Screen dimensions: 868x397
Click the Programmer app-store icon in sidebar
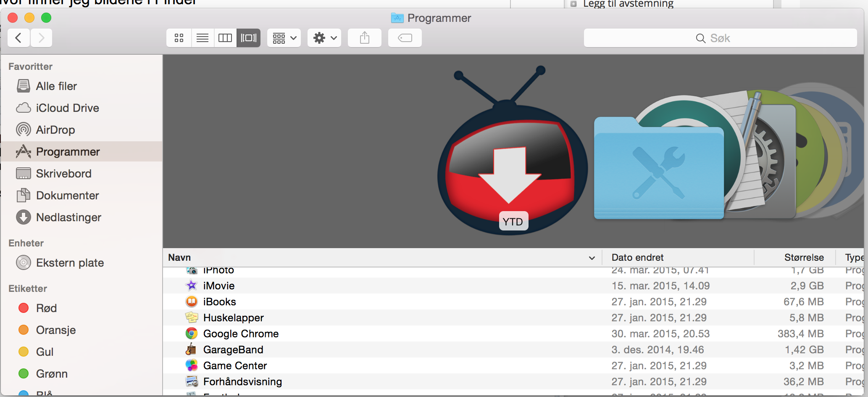pos(24,151)
